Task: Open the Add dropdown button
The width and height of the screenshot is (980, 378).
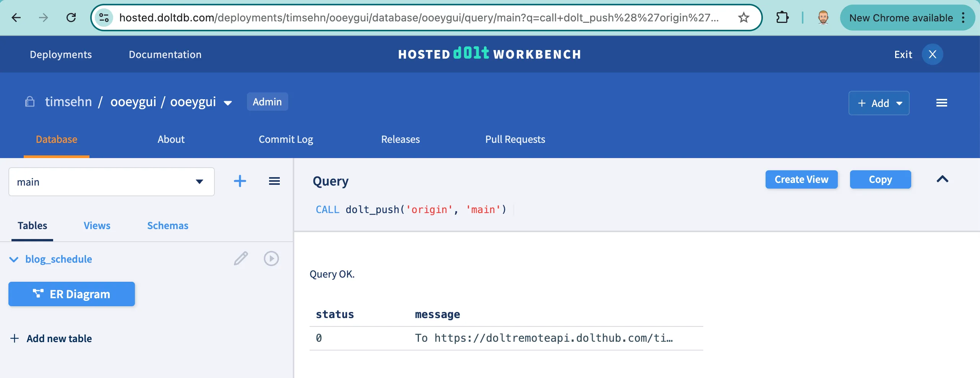Action: tap(879, 103)
